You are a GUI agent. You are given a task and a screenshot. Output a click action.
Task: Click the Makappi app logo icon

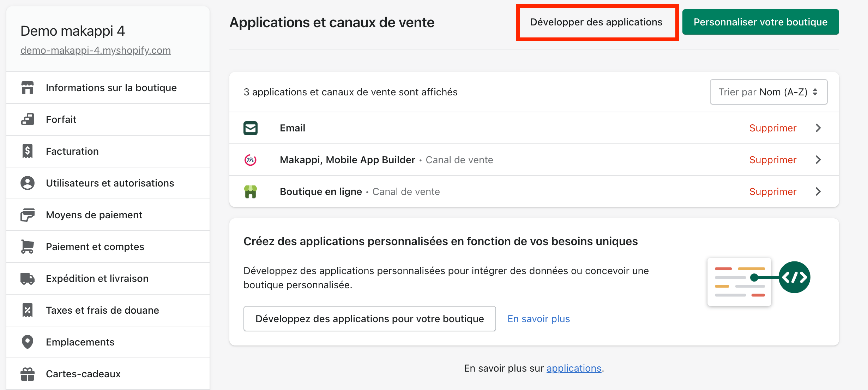251,160
